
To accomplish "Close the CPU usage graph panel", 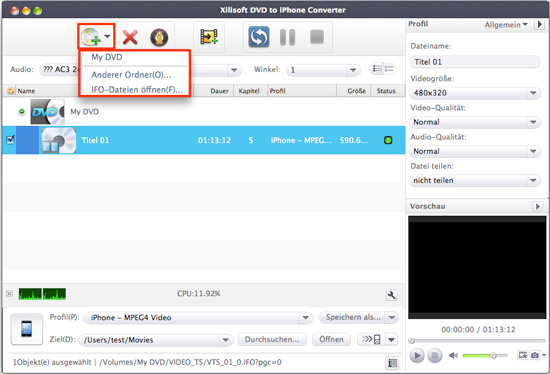I will pos(10,294).
